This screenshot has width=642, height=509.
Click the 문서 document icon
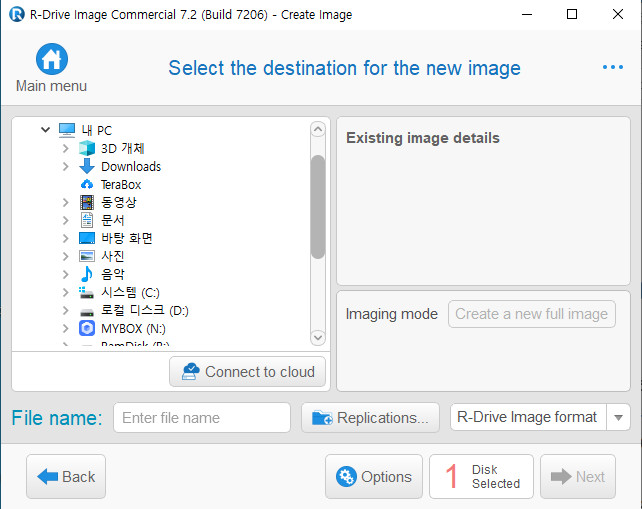point(87,220)
